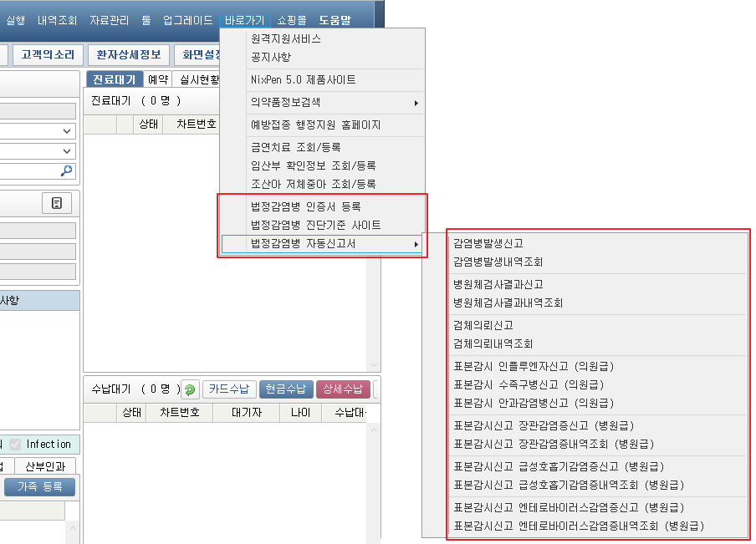Click the green refresh icon beside 수납대기
The width and height of the screenshot is (756, 544).
pos(190,389)
